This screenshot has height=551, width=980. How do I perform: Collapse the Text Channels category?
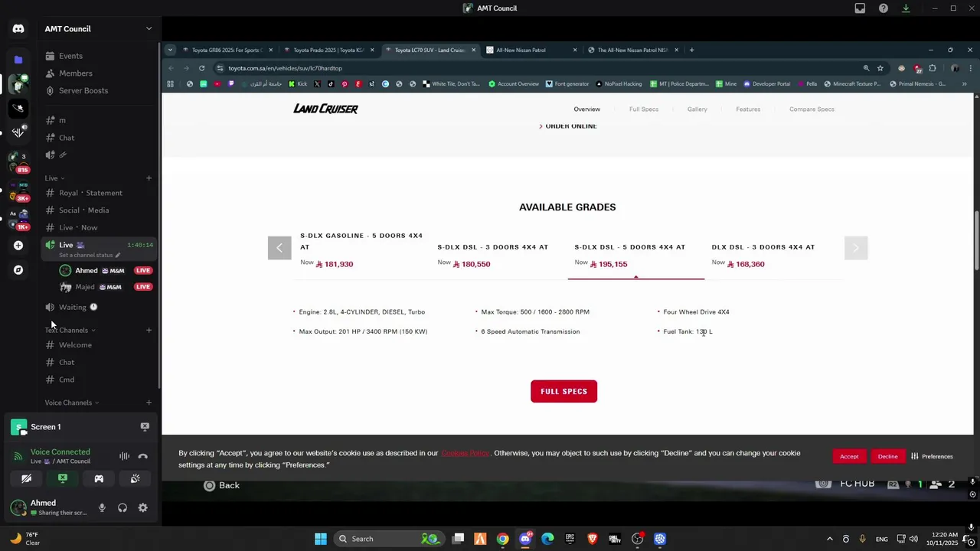tap(69, 331)
